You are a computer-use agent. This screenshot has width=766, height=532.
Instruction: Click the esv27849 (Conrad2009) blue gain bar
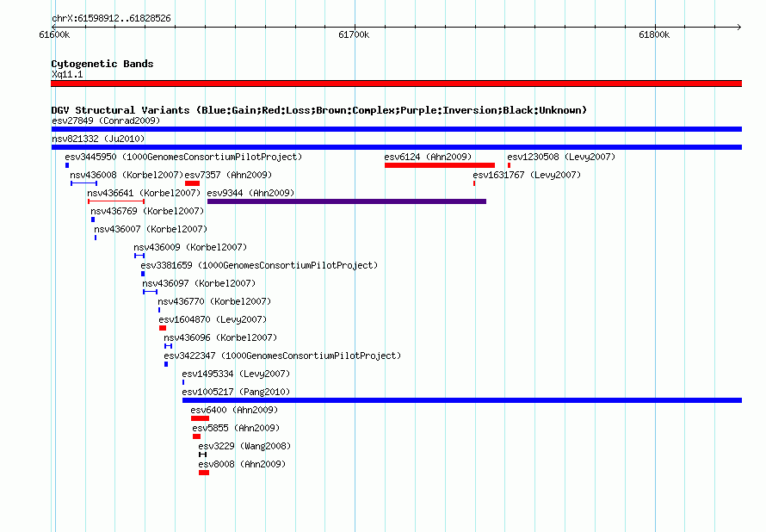coord(396,129)
